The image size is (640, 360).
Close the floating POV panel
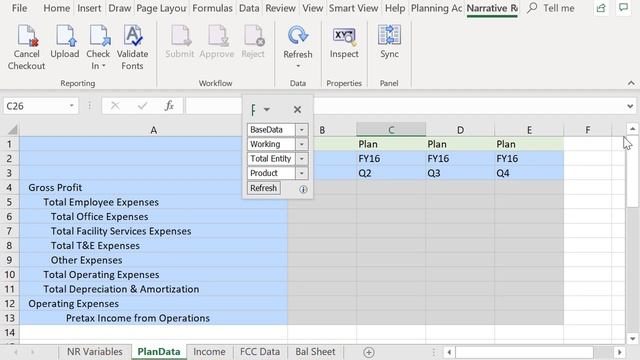[297, 109]
